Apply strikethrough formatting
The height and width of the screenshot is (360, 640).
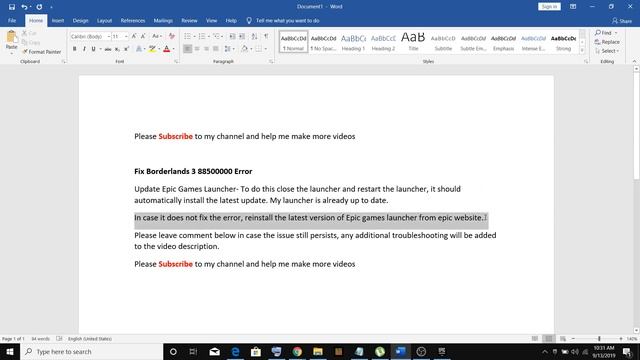point(108,49)
